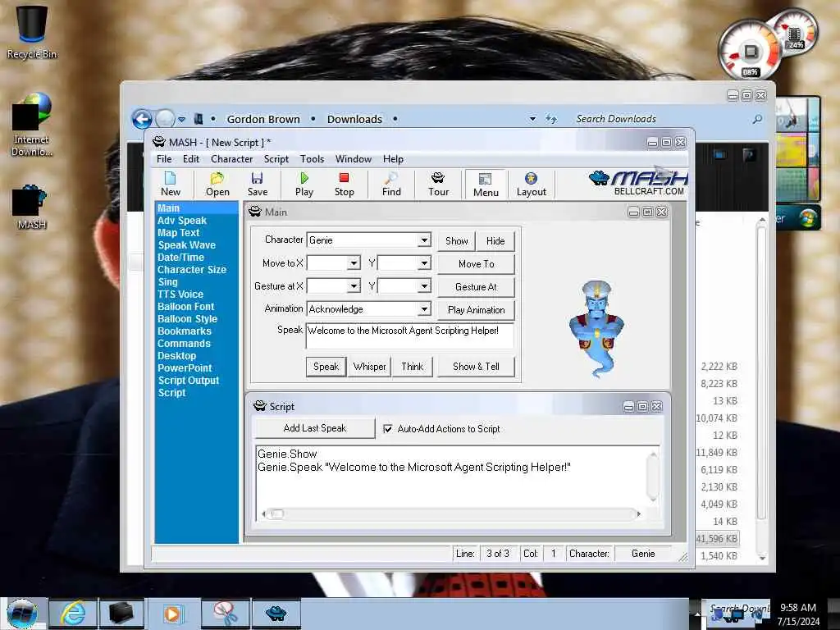The width and height of the screenshot is (840, 630).
Task: Toggle the Menu panel toolbar button
Action: pyautogui.click(x=486, y=185)
